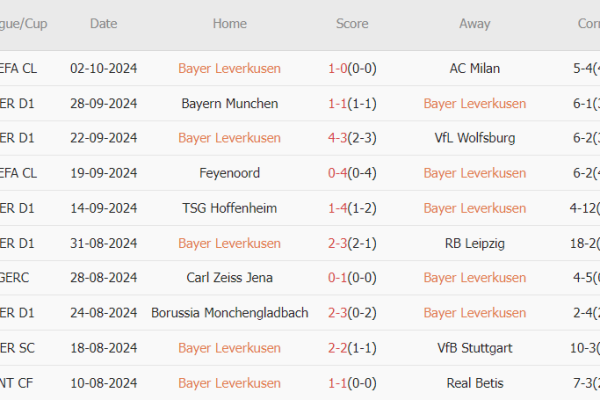Click the Score column header
The image size is (600, 400).
click(352, 23)
